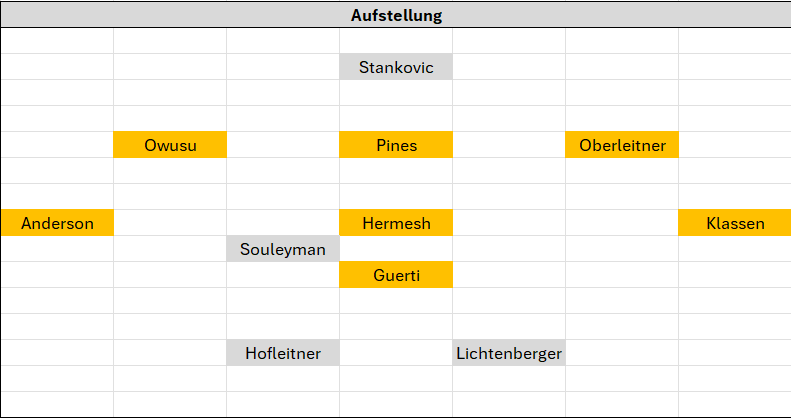The image size is (791, 418).
Task: Click the Owusu cell
Action: pos(170,145)
